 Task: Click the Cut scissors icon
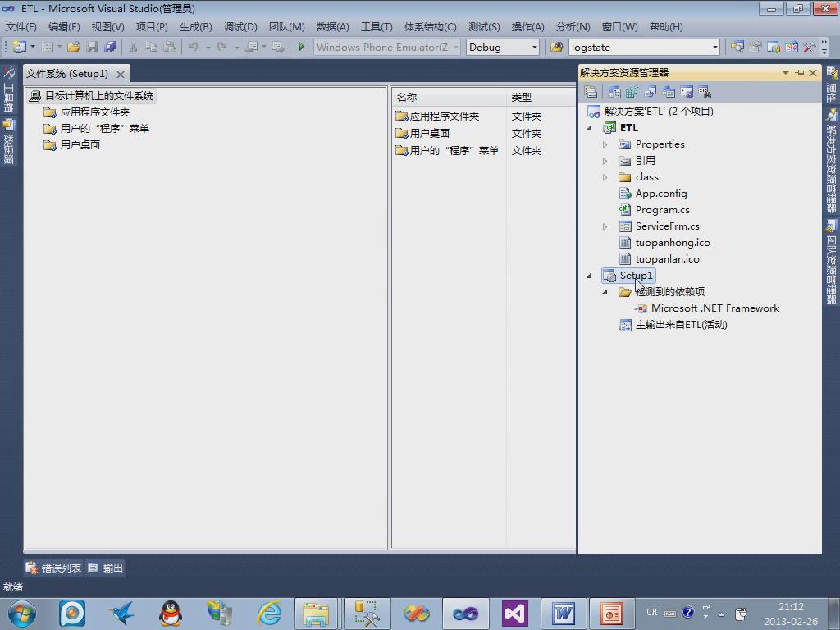(134, 47)
